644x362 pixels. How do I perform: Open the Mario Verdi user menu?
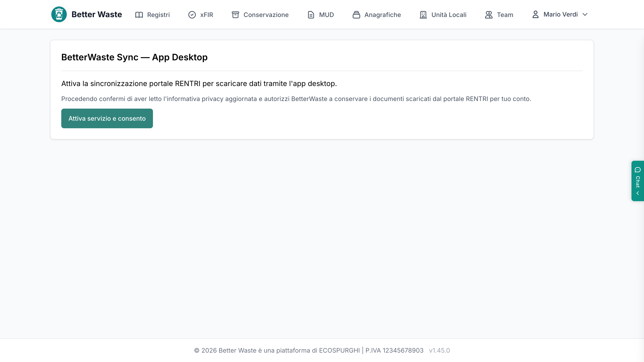point(560,15)
